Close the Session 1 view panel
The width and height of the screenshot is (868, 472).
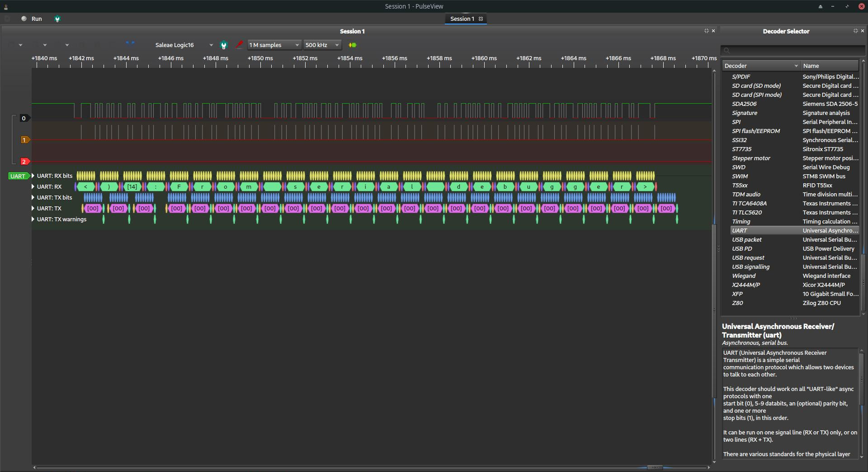tap(713, 31)
